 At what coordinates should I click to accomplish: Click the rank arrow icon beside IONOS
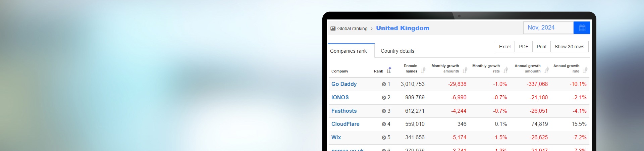point(384,98)
